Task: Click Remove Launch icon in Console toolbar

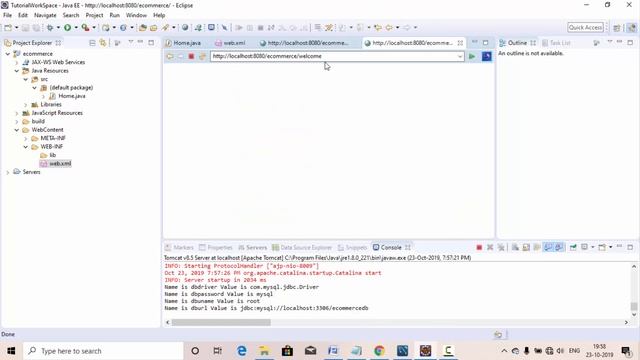Action: [x=490, y=247]
